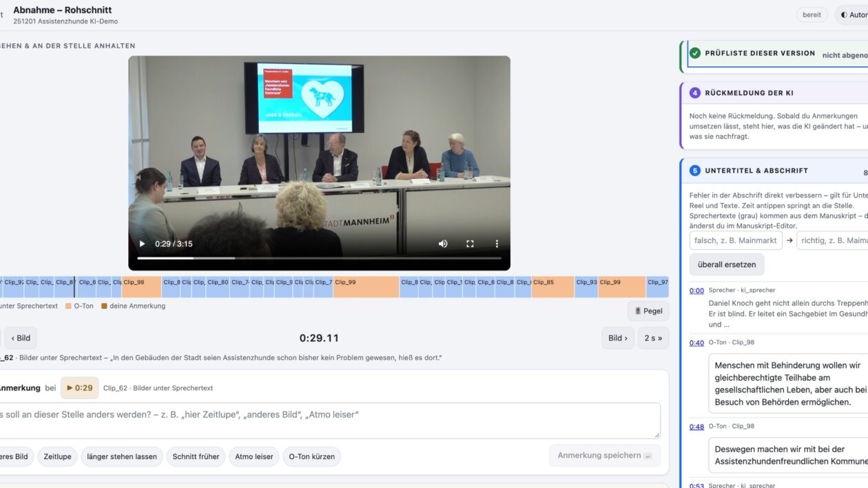868x488 pixels.
Task: Edit the subtitle text starting 'Deswegen machen wir'
Action: click(788, 455)
